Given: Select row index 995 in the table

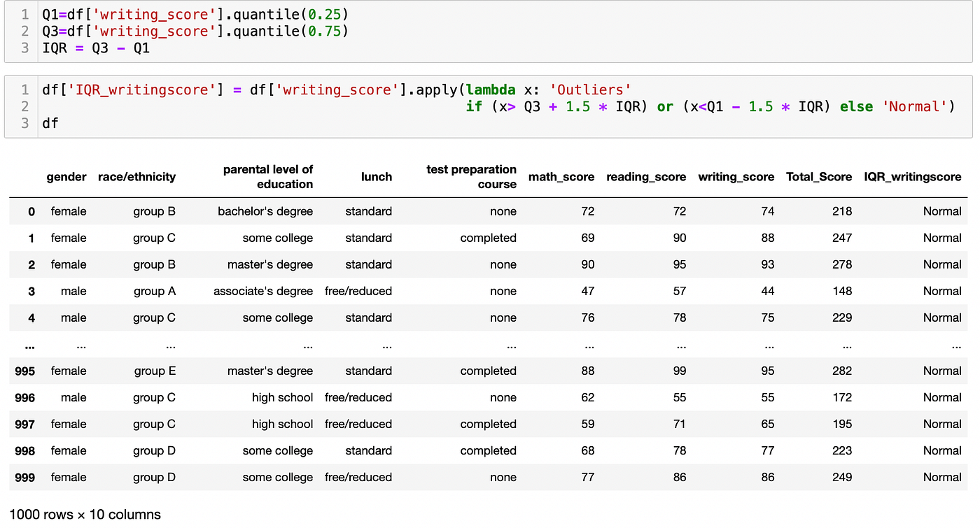Looking at the screenshot, I should (x=25, y=371).
